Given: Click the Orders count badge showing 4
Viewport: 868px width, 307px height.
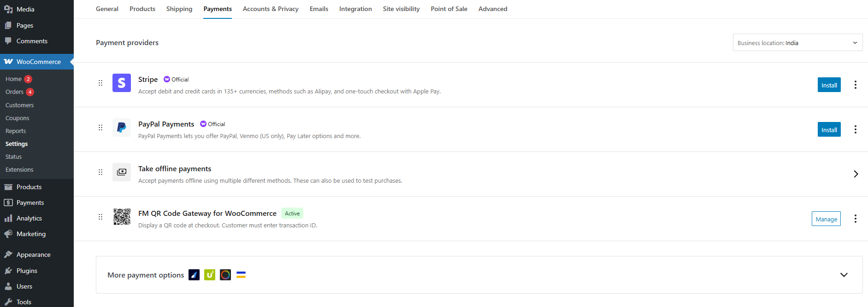Looking at the screenshot, I should tap(30, 92).
